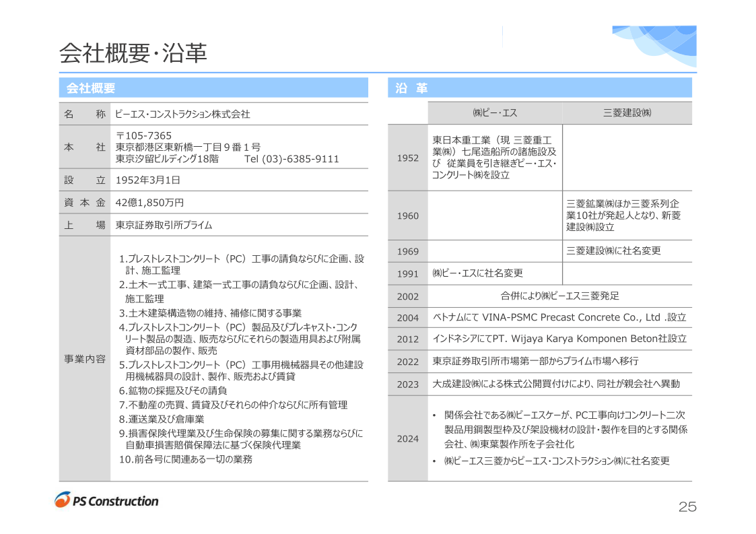Click business item 8 運送業及び倉庫業

162,420
